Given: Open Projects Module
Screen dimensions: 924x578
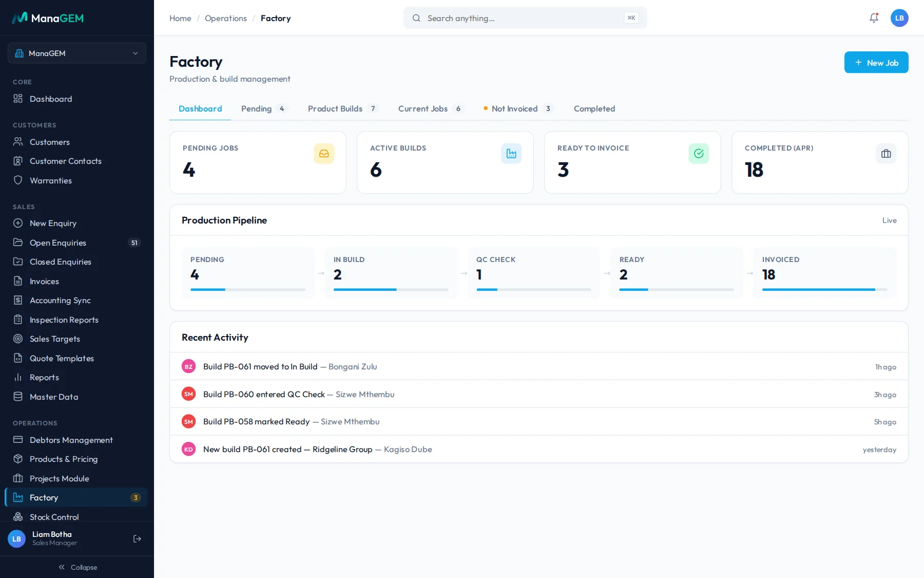Looking at the screenshot, I should click(77, 478).
